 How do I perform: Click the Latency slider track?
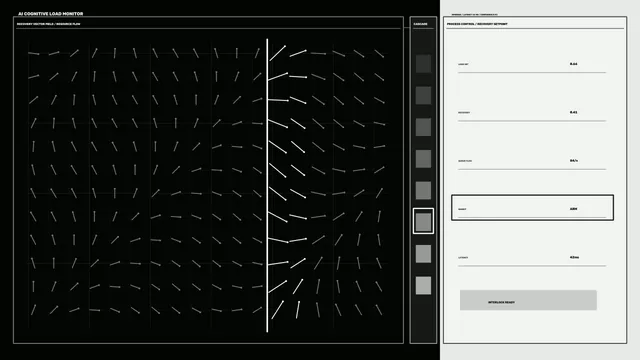click(x=532, y=266)
